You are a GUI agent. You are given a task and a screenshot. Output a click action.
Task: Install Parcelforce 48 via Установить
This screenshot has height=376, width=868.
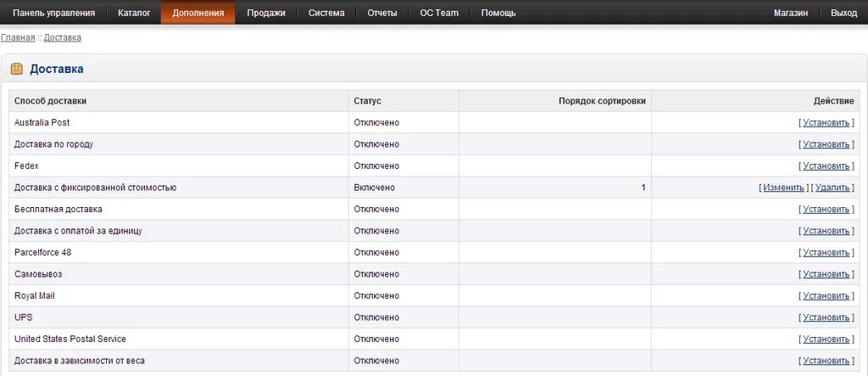(x=826, y=252)
